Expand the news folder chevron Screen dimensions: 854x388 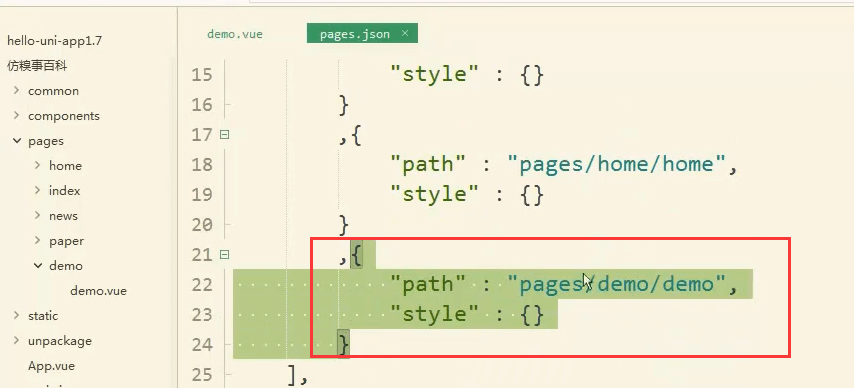coord(38,215)
